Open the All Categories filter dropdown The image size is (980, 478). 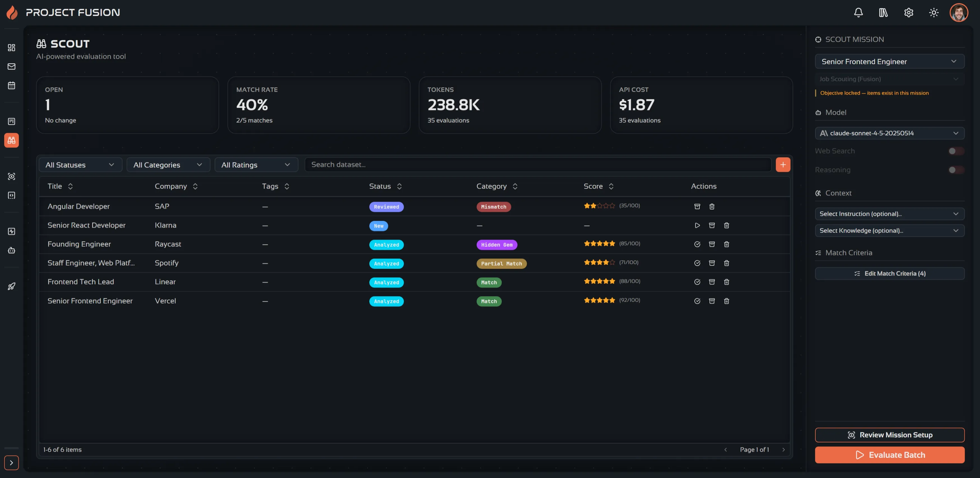click(168, 165)
